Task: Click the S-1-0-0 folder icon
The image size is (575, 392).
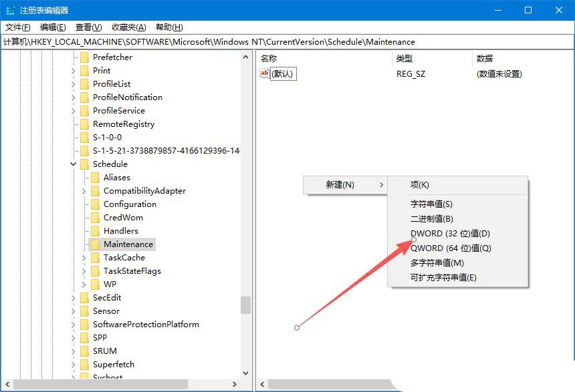Action: pos(84,138)
